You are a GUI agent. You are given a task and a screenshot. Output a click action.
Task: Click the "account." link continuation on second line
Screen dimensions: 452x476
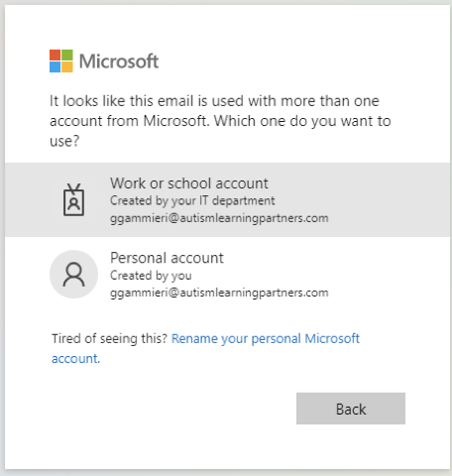point(75,359)
